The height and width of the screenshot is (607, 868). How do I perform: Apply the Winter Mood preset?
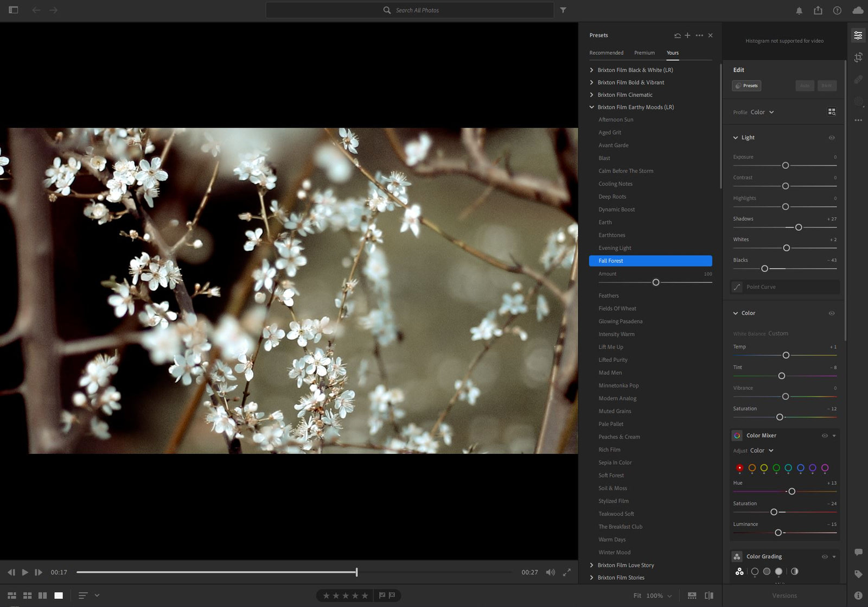tap(614, 552)
